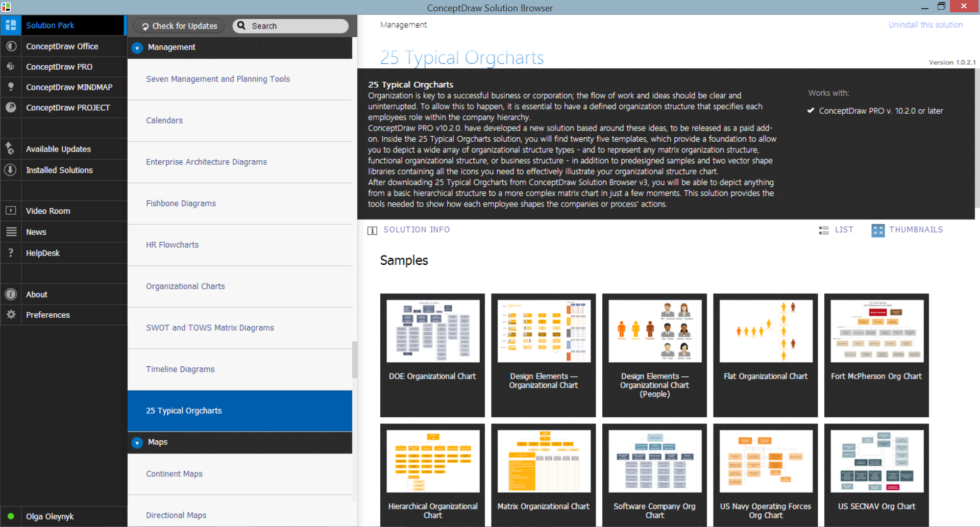Select Organizational Charts solution
This screenshot has height=527, width=980.
click(240, 286)
